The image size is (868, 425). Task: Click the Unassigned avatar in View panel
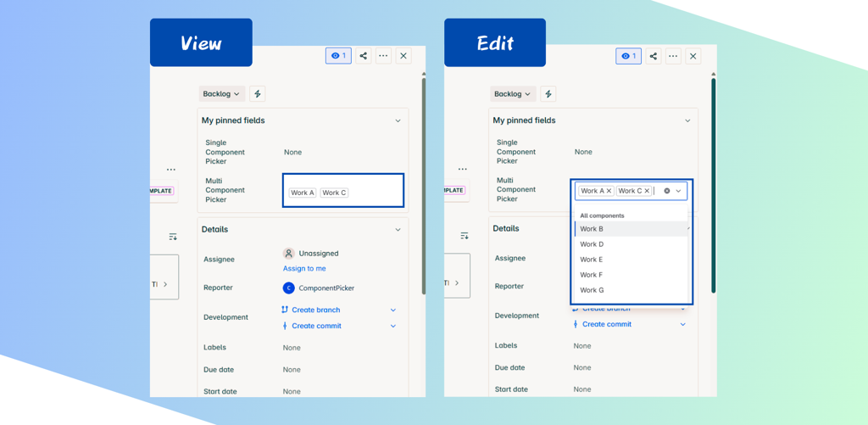point(288,254)
